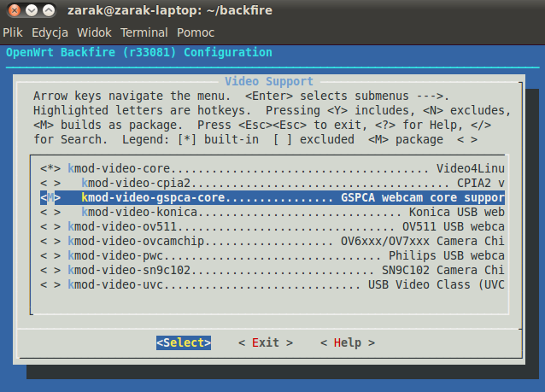The height and width of the screenshot is (392, 545).
Task: Click the Video Support dialog title
Action: pos(269,81)
